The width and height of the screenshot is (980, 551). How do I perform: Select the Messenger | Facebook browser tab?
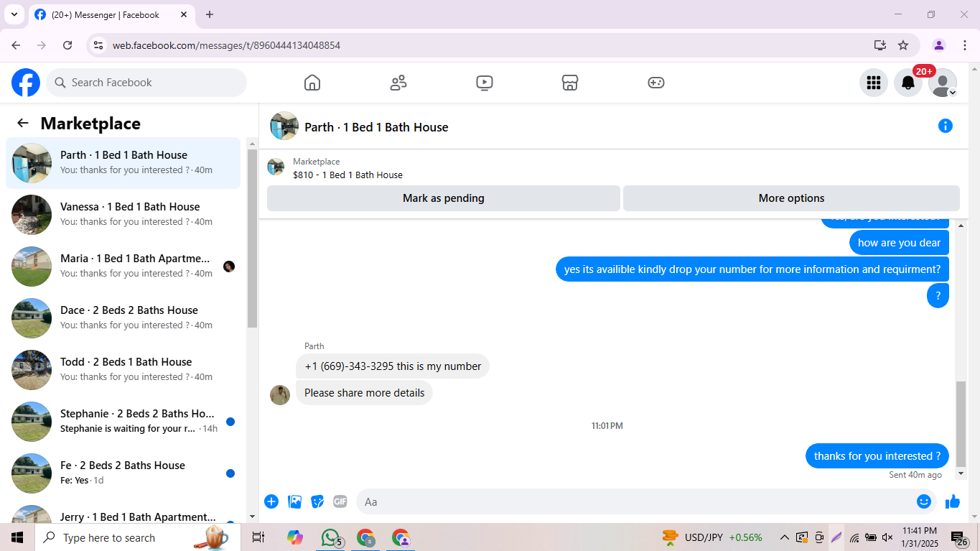point(111,14)
